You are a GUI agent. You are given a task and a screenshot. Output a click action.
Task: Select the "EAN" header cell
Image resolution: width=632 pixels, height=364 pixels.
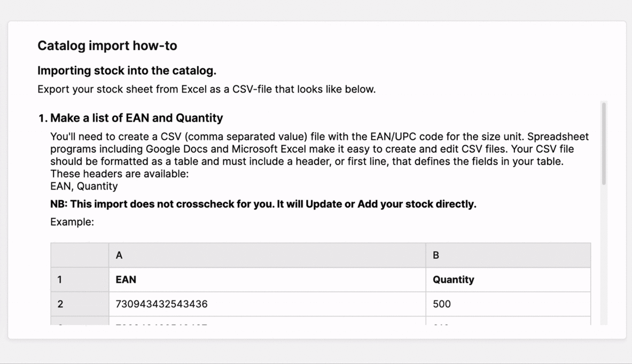click(x=267, y=280)
